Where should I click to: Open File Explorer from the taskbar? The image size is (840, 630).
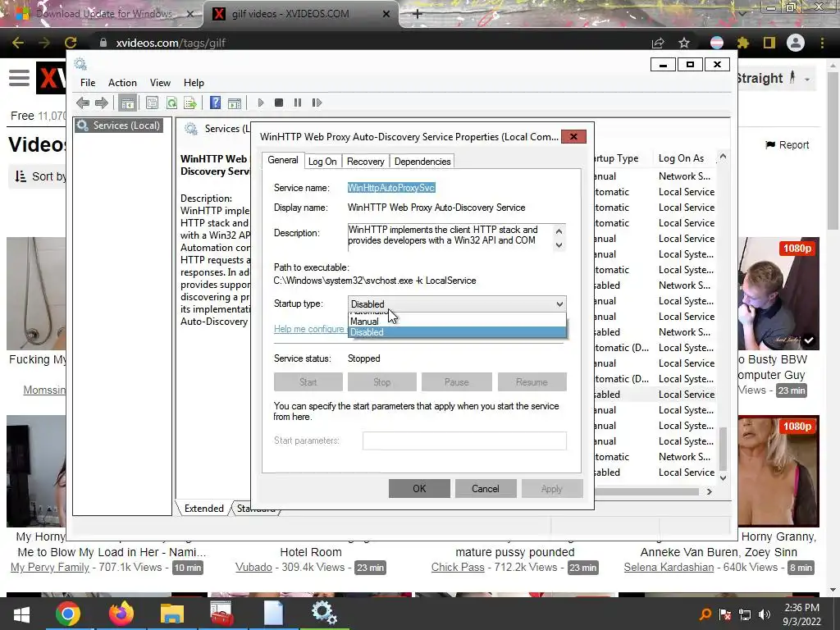(172, 614)
